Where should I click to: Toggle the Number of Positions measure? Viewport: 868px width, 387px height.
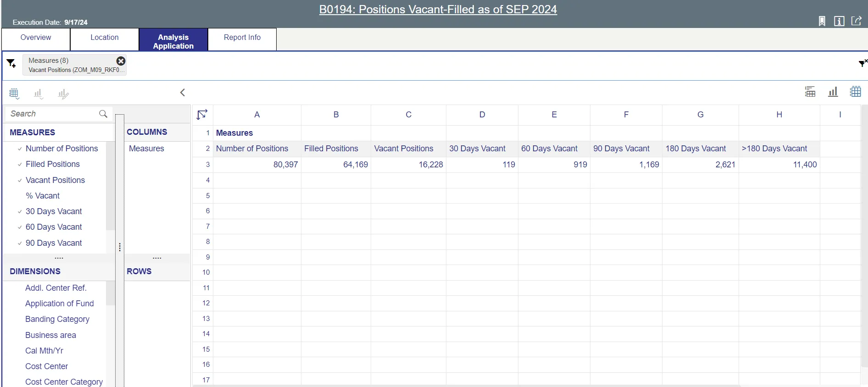[x=61, y=149]
